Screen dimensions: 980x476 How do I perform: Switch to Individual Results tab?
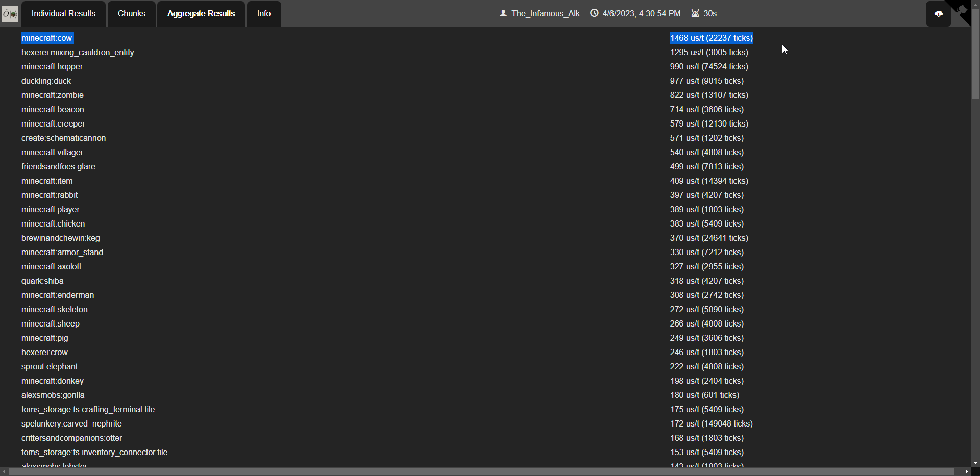[63, 14]
